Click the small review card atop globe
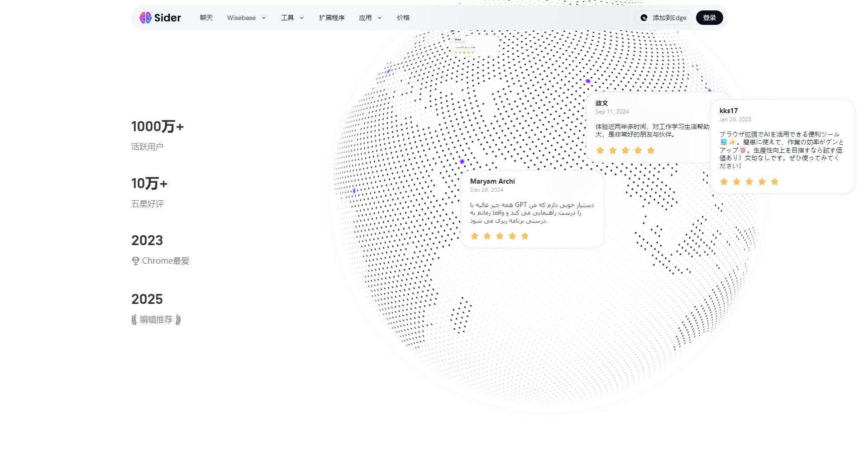 click(474, 46)
